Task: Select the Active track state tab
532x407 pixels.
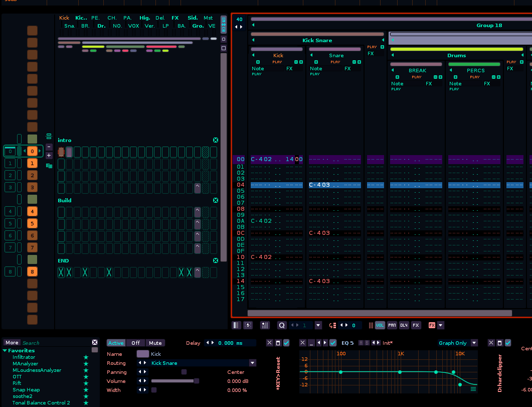Action: coord(116,343)
